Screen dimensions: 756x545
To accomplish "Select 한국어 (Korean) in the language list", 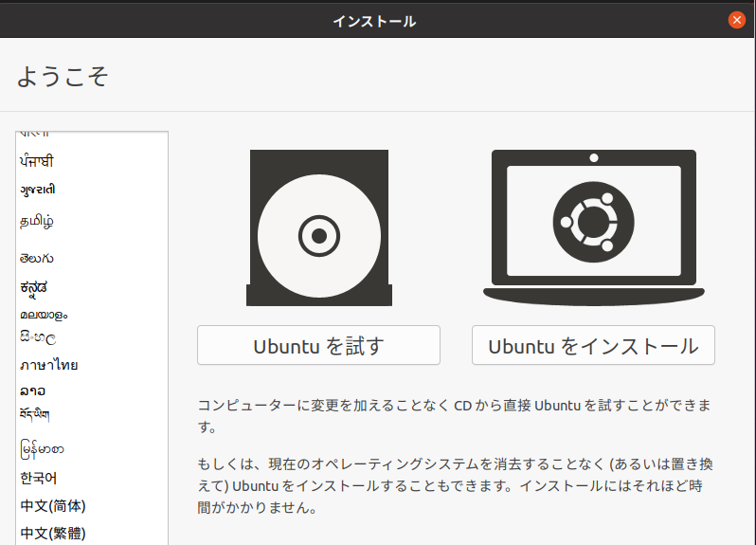I will coord(39,478).
